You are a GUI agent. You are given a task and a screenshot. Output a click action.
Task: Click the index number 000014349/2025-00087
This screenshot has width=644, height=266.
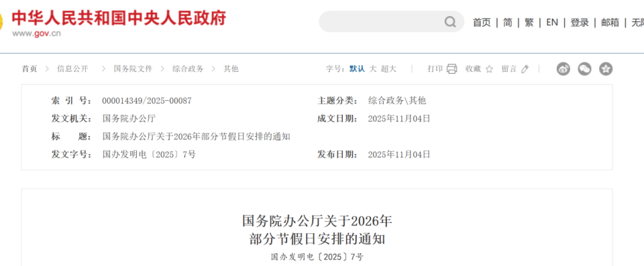tap(147, 101)
